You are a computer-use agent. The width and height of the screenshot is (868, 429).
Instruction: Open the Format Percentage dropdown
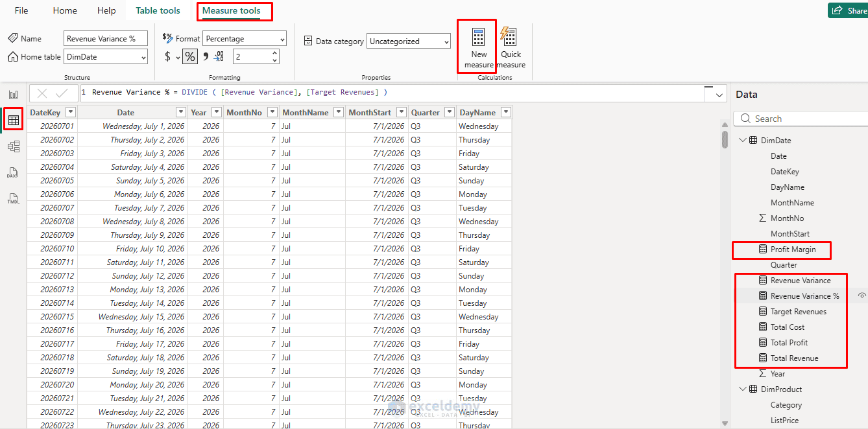pos(245,39)
